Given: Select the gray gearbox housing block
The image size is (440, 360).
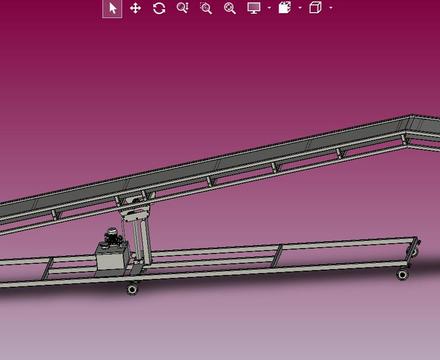Looking at the screenshot, I should (x=113, y=258).
